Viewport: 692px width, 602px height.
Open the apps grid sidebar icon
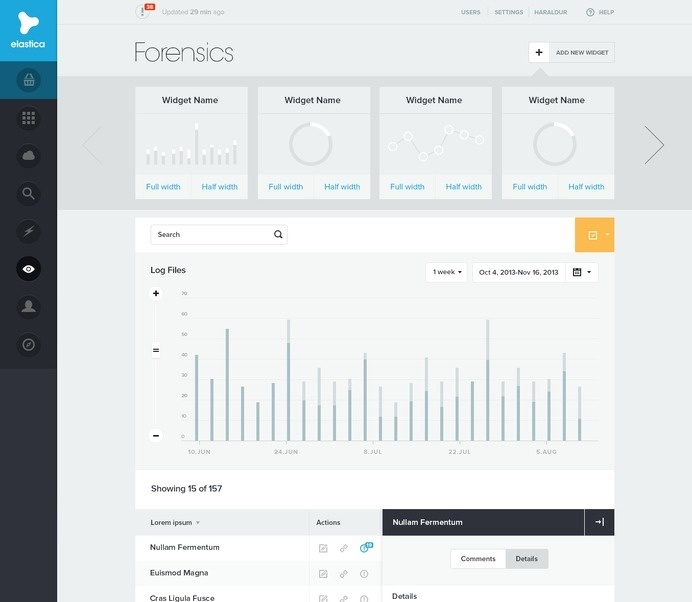click(29, 118)
